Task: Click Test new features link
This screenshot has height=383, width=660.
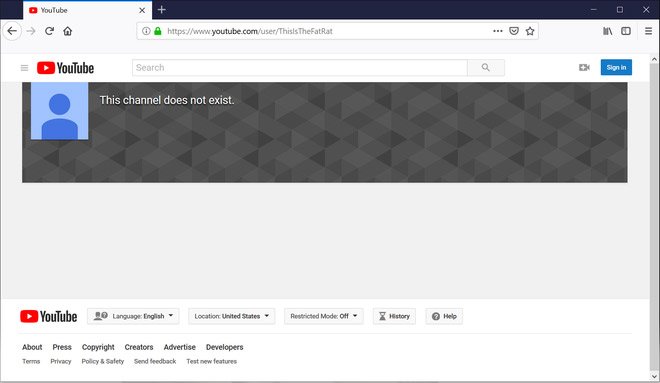Action: pyautogui.click(x=212, y=361)
